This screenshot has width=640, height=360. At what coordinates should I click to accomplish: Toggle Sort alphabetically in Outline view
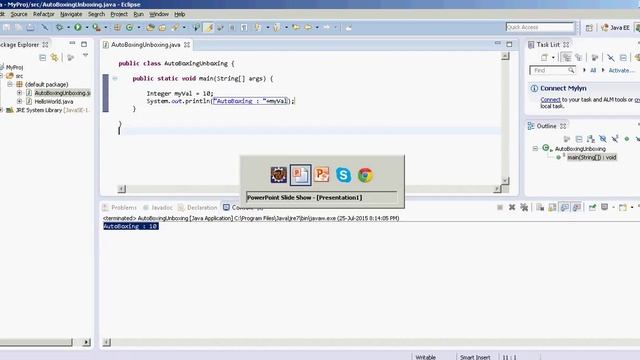point(591,139)
